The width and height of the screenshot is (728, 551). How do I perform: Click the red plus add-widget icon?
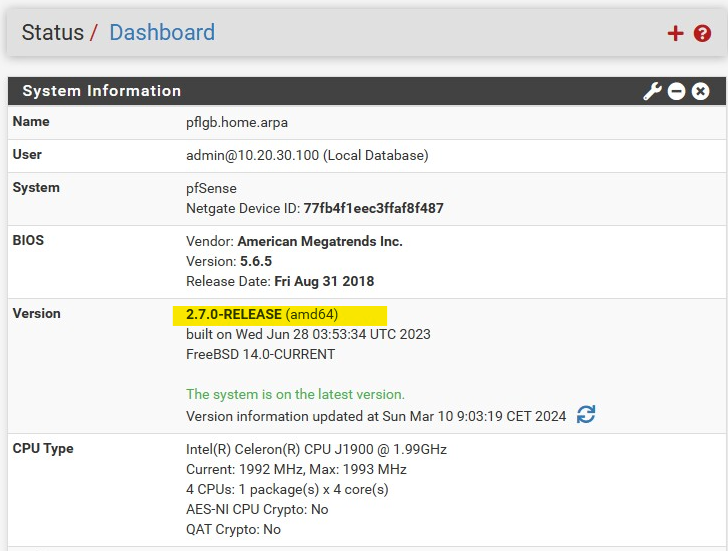click(x=676, y=33)
